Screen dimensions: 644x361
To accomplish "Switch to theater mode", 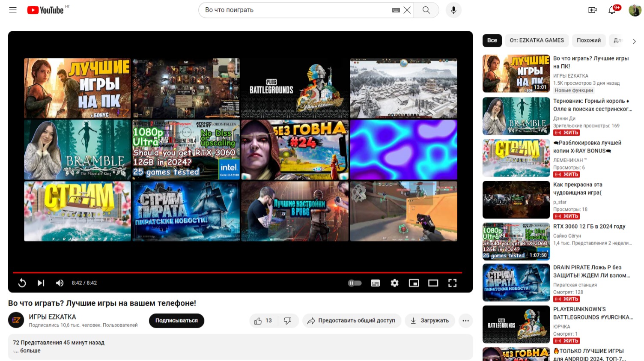I will (433, 283).
